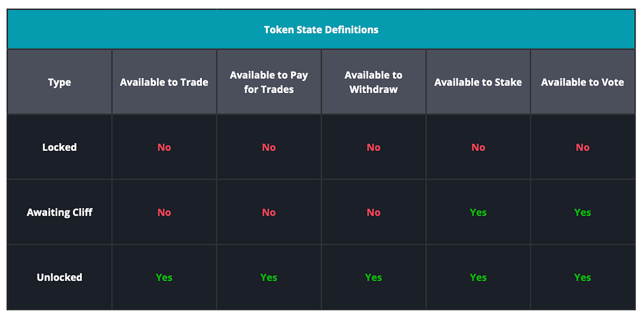Select the Available to Vote header
Screen dimensions: 644x316
pos(582,82)
